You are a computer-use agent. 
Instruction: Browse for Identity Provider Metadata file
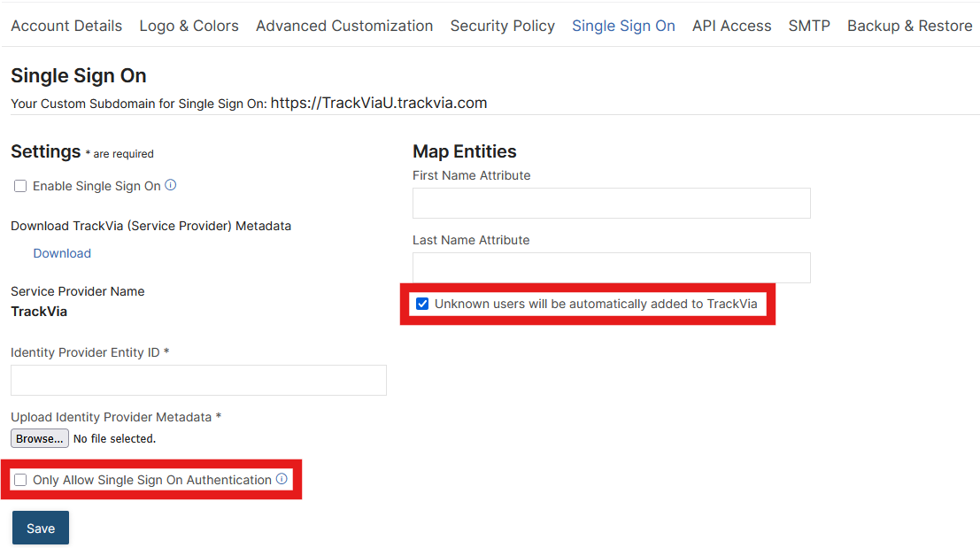[40, 438]
